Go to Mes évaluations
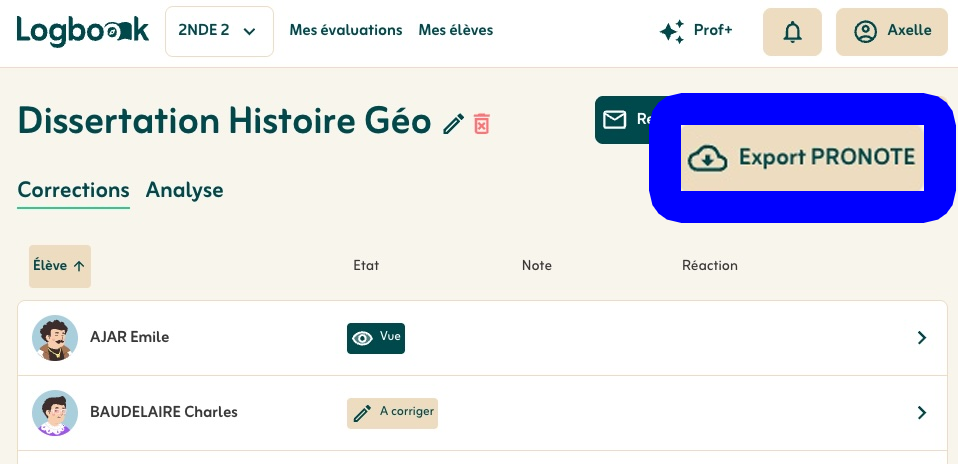 [x=346, y=30]
